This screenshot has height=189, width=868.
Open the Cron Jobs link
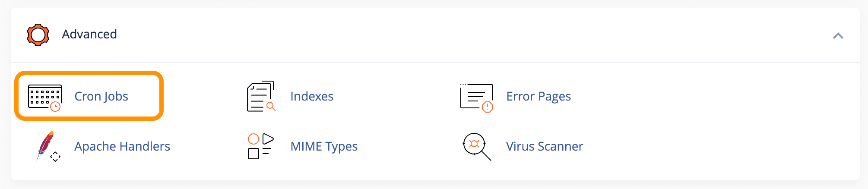101,96
